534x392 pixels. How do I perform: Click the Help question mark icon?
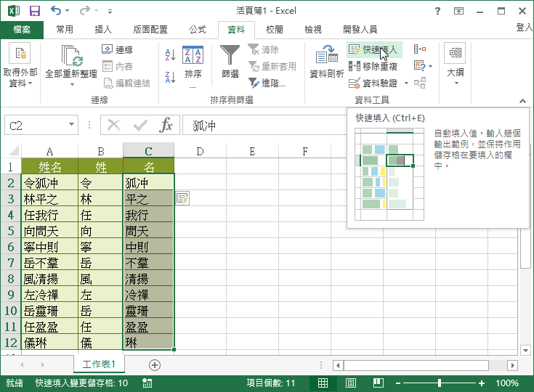[x=437, y=11]
